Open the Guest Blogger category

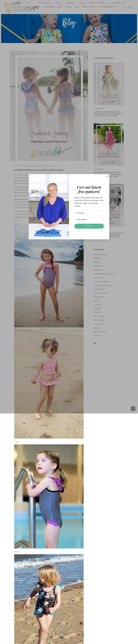(x=99, y=289)
